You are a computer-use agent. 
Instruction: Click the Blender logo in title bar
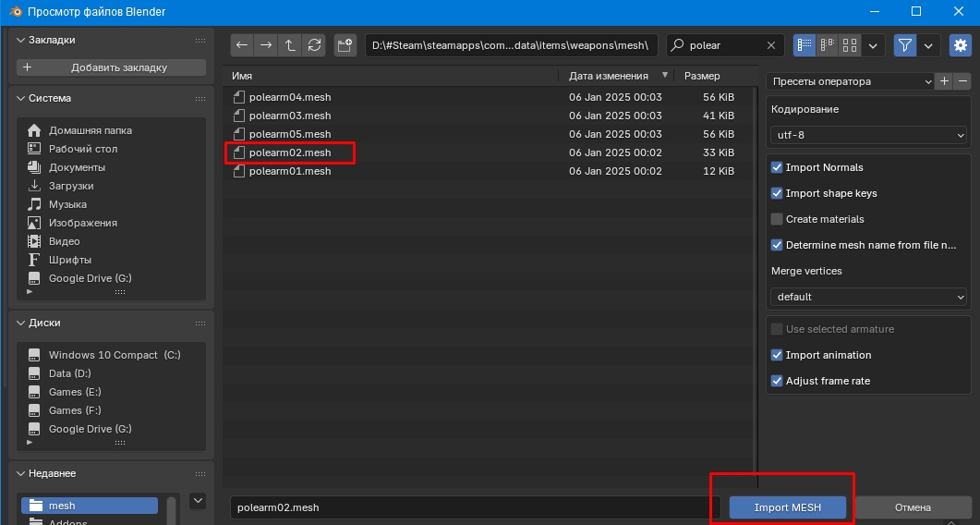(x=15, y=11)
